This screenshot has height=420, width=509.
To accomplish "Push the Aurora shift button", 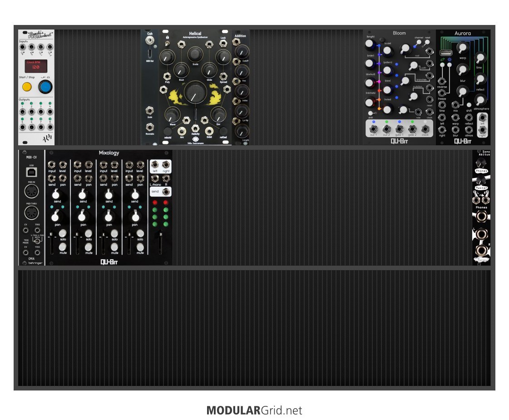I will point(469,105).
